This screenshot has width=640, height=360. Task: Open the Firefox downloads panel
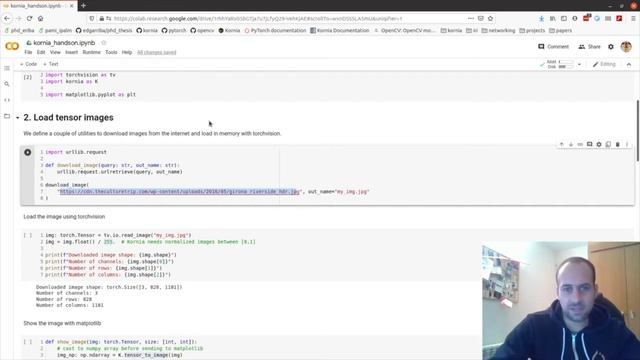(x=541, y=18)
